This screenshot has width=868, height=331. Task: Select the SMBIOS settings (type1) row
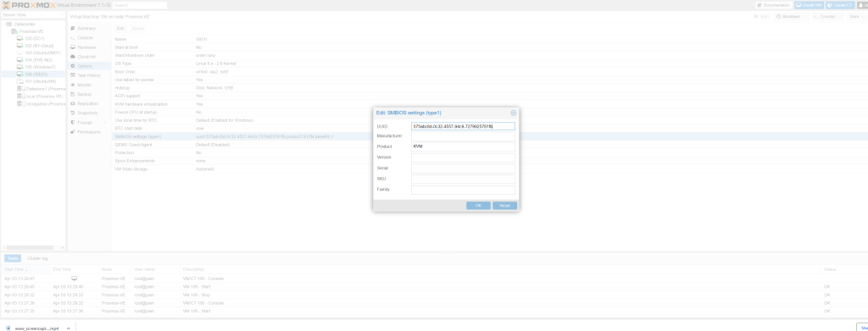pyautogui.click(x=489, y=136)
